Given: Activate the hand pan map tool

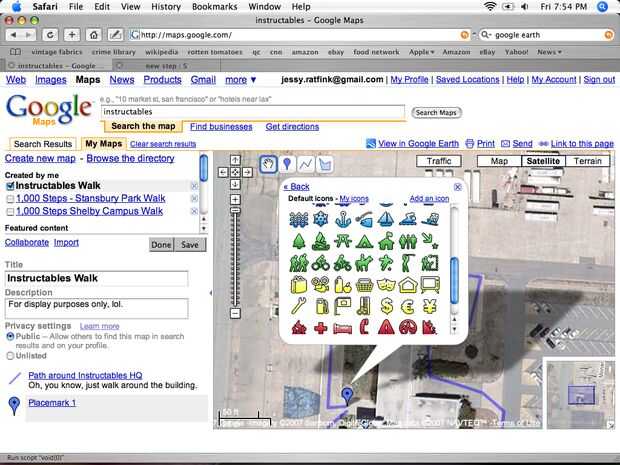Looking at the screenshot, I should tap(268, 164).
